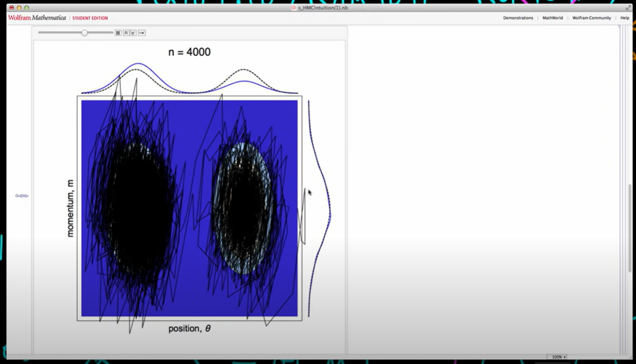Click the light oval region in phase plot
Viewport: 636px width, 364px height.
point(244,208)
